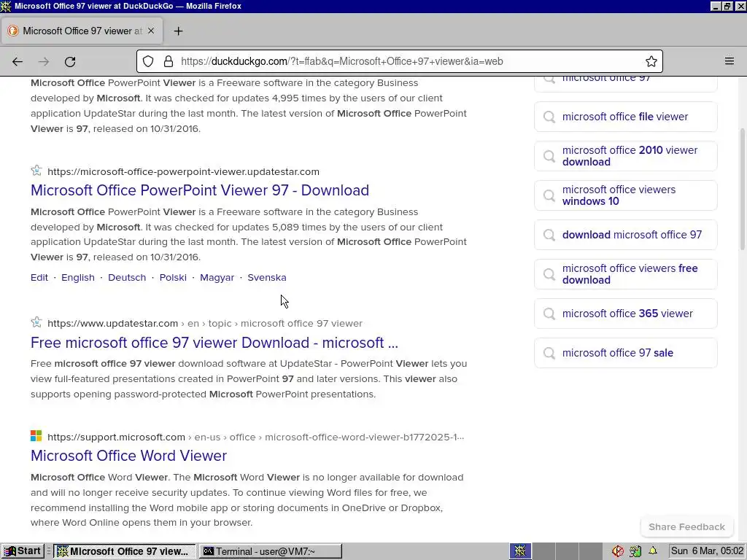Open the Microsoft Office Word Viewer result

click(x=128, y=456)
